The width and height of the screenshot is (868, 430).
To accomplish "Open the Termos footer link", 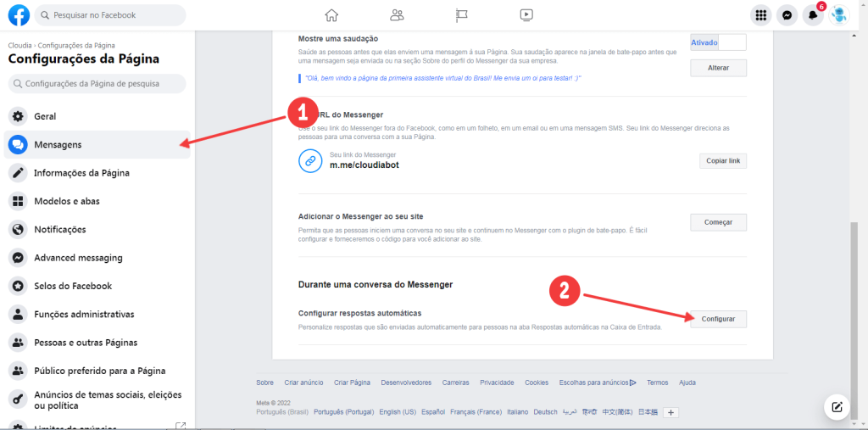I will click(657, 383).
